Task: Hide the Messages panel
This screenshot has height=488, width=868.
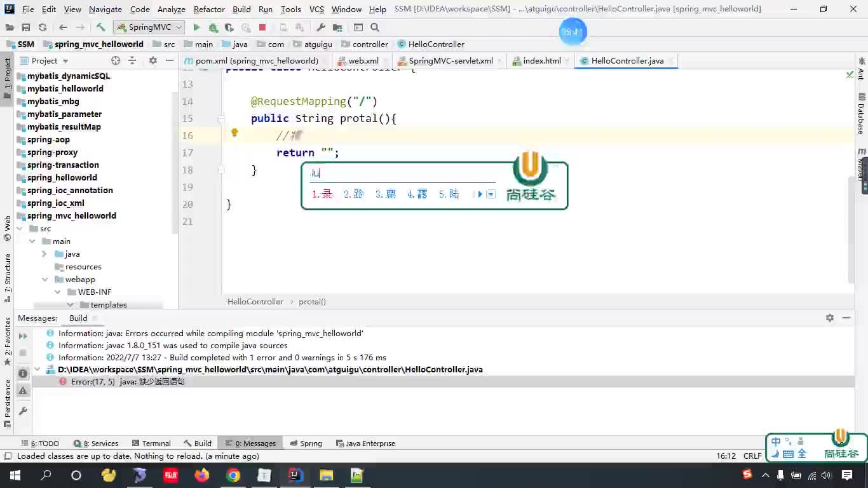Action: click(x=846, y=318)
